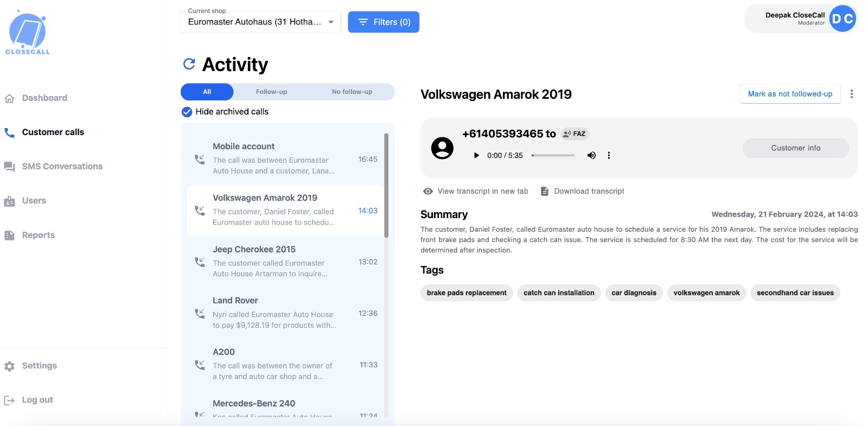
Task: Switch to the Follow-up tab
Action: [x=271, y=92]
